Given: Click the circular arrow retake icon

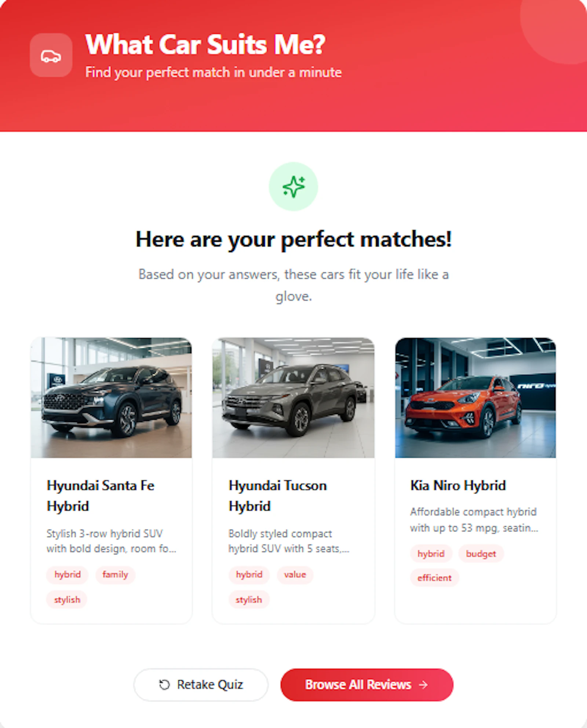Looking at the screenshot, I should tap(164, 685).
